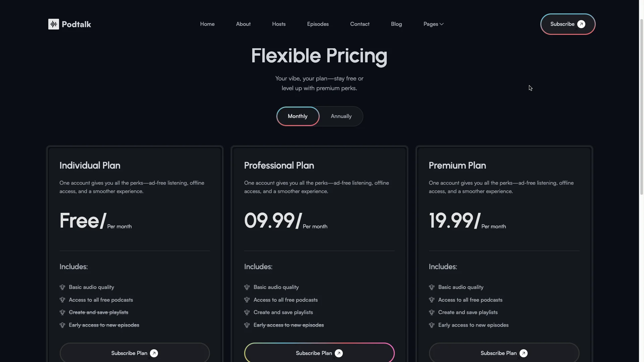Click the arrow icon on Premium Plan's Subscribe Plan button
The width and height of the screenshot is (644, 362).
524,353
